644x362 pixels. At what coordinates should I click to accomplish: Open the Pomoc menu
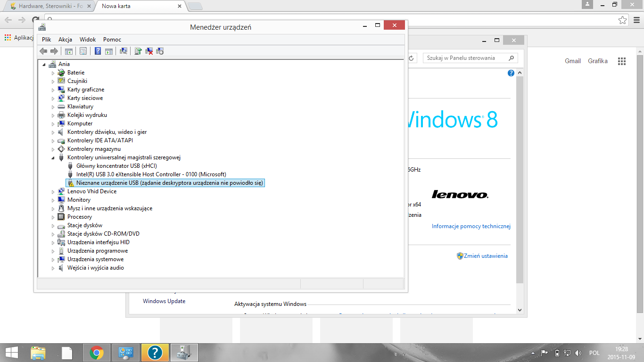(x=112, y=40)
